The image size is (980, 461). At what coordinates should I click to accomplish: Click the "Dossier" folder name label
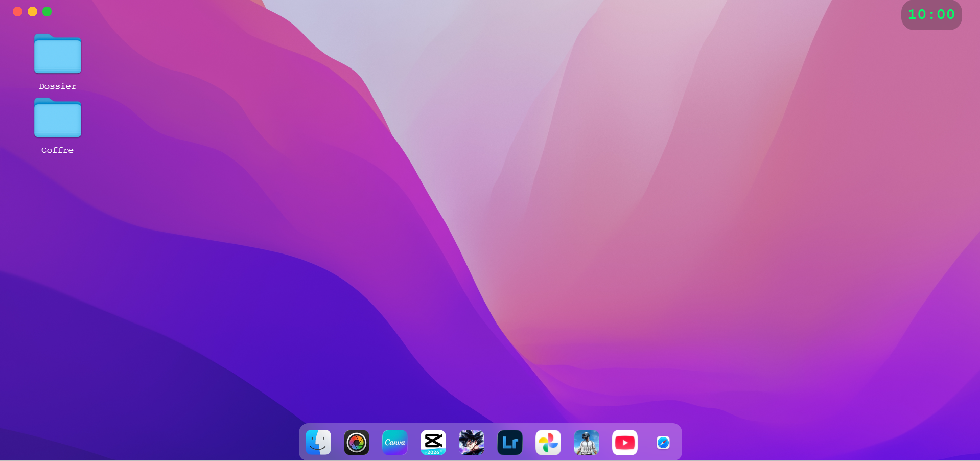(x=58, y=86)
